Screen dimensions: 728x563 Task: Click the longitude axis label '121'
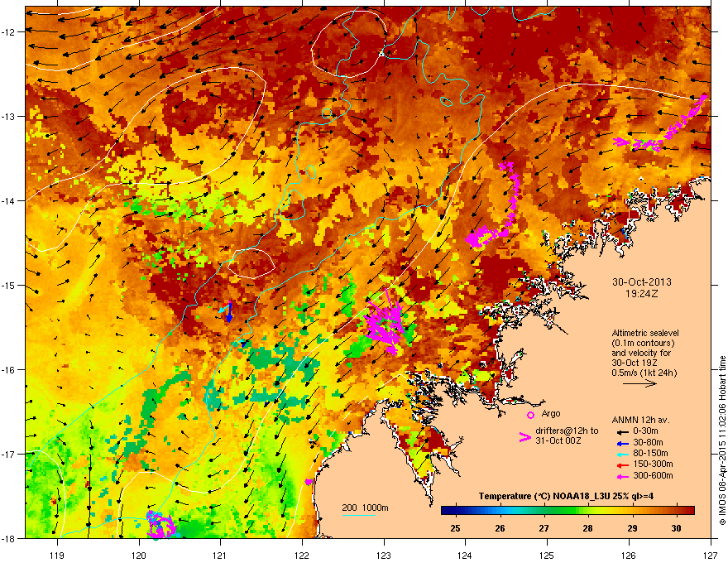pos(220,555)
